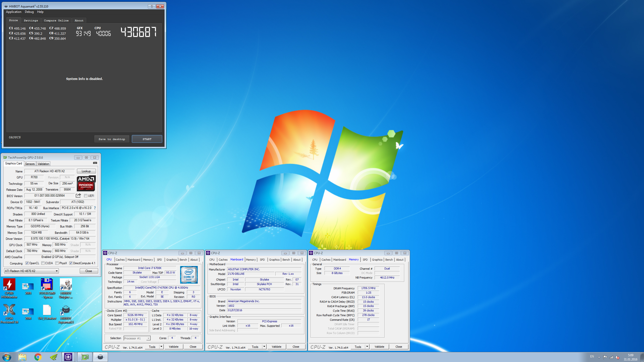Switch to Validation tab in GPU-Z
This screenshot has height=362, width=644.
pyautogui.click(x=43, y=164)
